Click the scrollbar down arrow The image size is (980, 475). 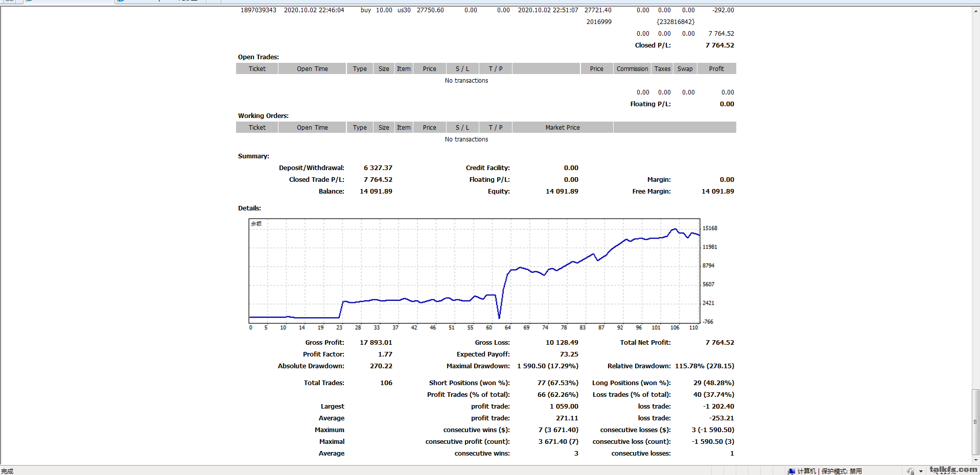975,461
